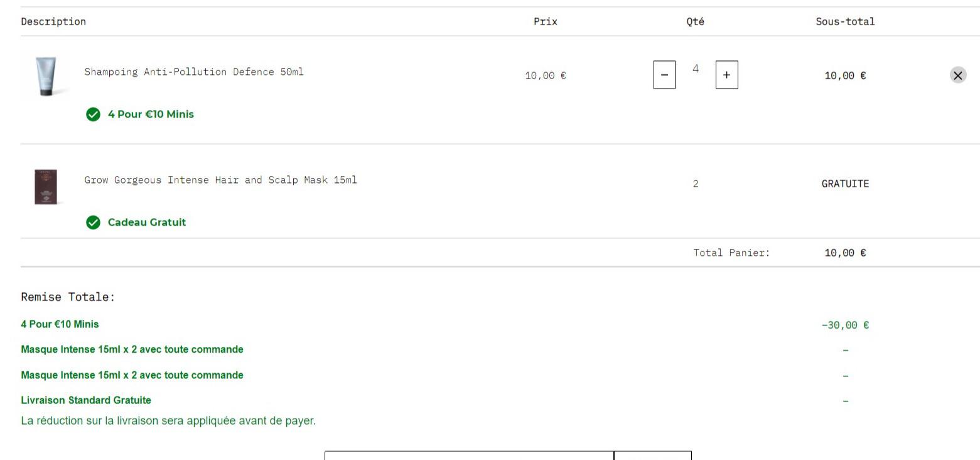Click the -30,00 € discount amount
Viewport: 980px width, 460px height.
coord(845,325)
